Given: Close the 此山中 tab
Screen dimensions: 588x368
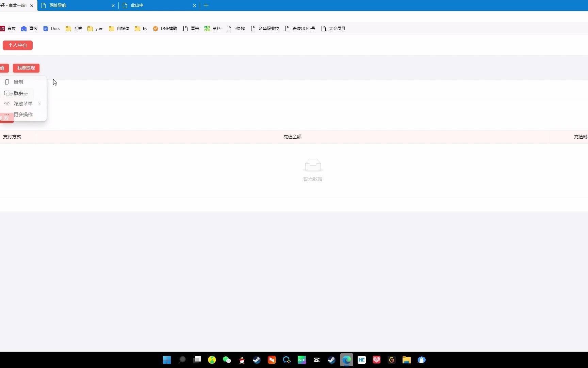Looking at the screenshot, I should (194, 5).
